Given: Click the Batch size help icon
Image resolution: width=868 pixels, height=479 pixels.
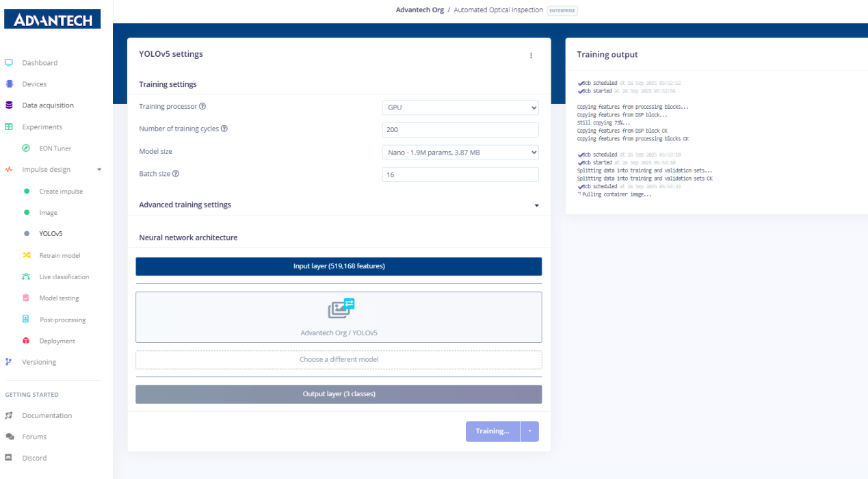Looking at the screenshot, I should pyautogui.click(x=176, y=174).
